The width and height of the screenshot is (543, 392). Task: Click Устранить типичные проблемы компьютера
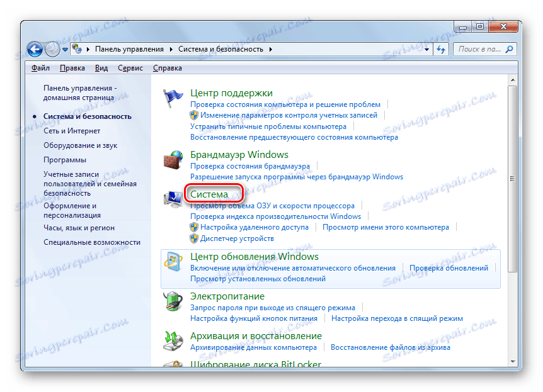point(268,126)
